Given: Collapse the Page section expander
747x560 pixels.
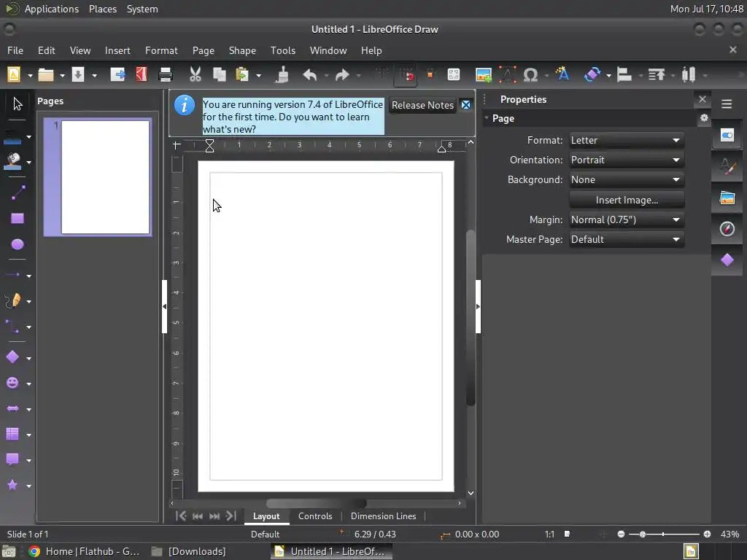Looking at the screenshot, I should pos(487,117).
